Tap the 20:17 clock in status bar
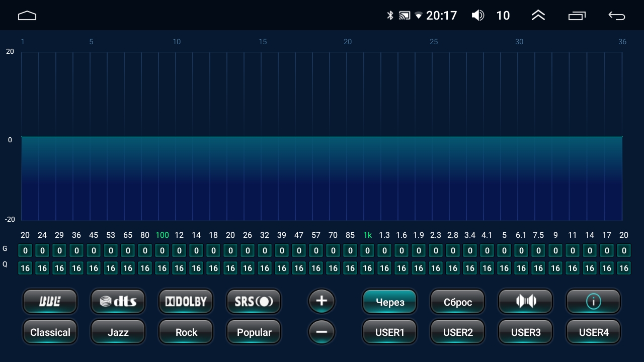Image resolution: width=644 pixels, height=362 pixels. pos(442,16)
